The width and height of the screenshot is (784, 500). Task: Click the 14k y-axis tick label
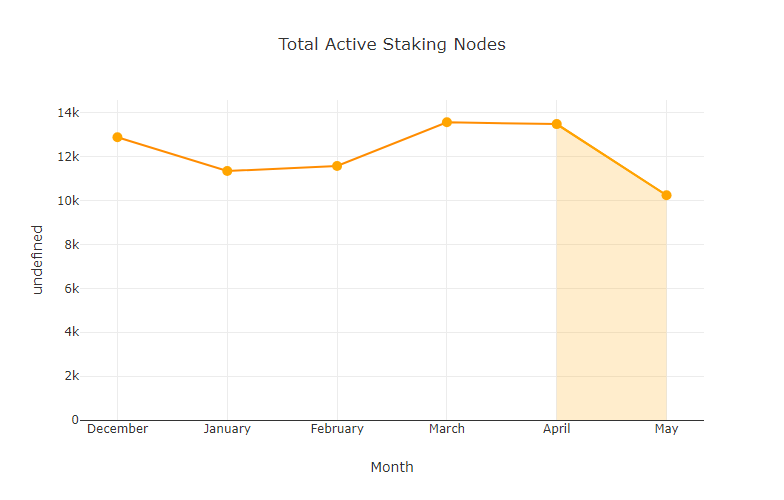point(67,112)
